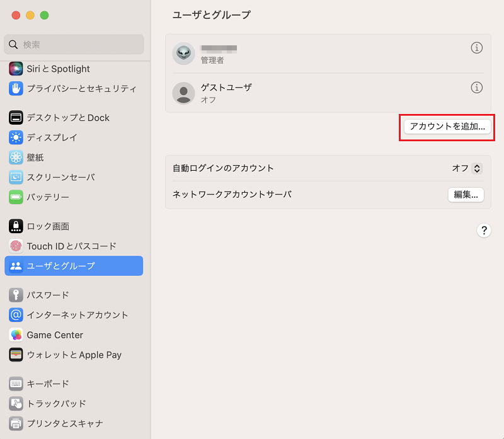Image resolution: width=504 pixels, height=439 pixels.
Task: Select スクリーンセーバ label in sidebar
Action: coord(60,177)
